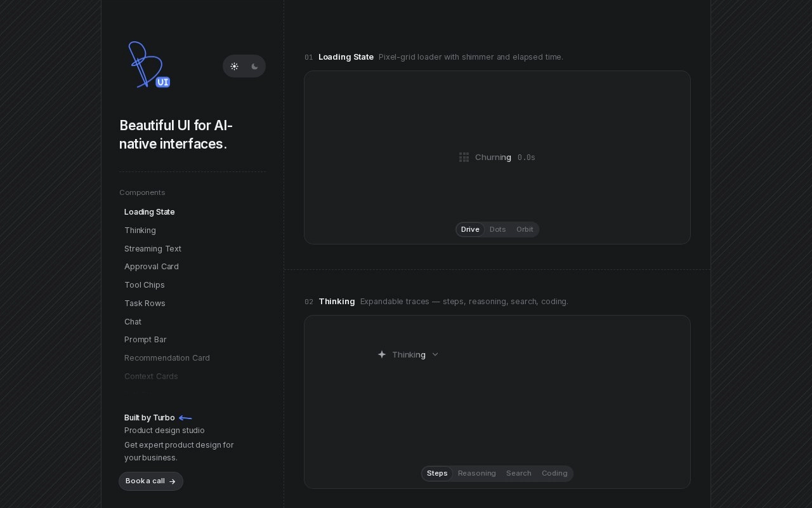The image size is (812, 508).
Task: Switch to light theme sun icon
Action: [x=234, y=66]
